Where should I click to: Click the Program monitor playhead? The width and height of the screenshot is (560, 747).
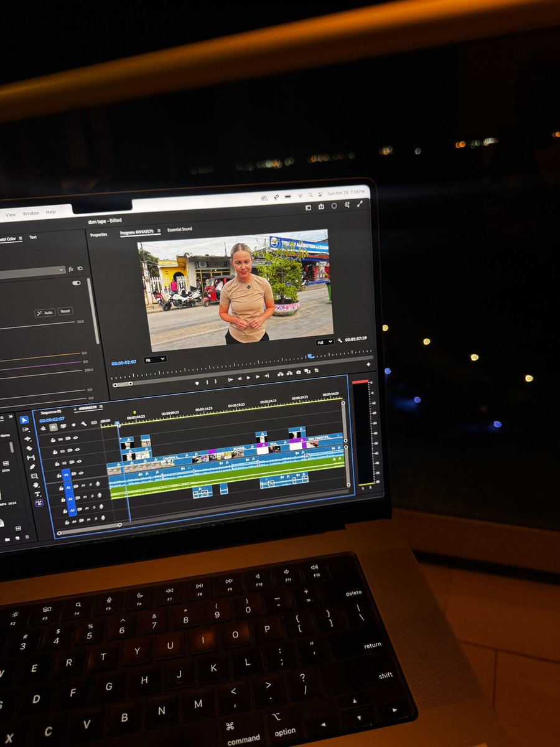pyautogui.click(x=311, y=355)
